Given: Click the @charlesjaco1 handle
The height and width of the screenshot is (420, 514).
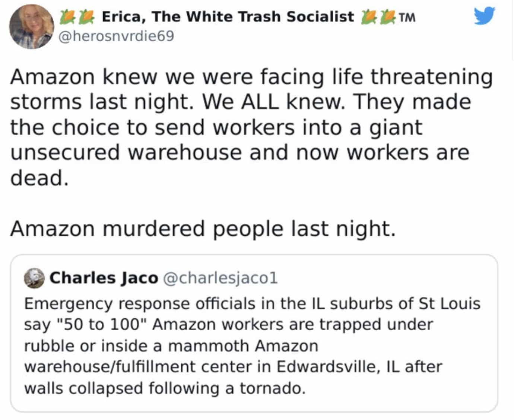Looking at the screenshot, I should [x=220, y=278].
